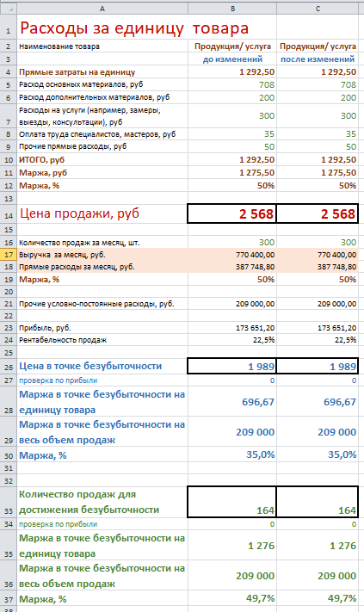Select sale price 2 568 in column C
The height and width of the screenshot is (612, 364).
318,213
